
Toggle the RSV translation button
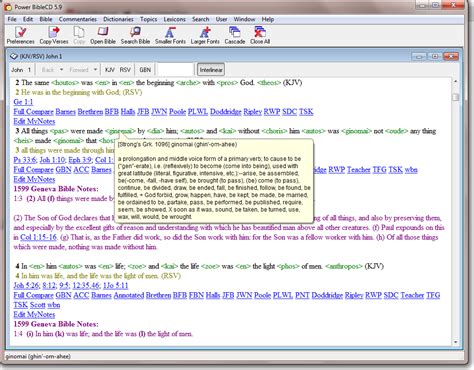(x=125, y=70)
